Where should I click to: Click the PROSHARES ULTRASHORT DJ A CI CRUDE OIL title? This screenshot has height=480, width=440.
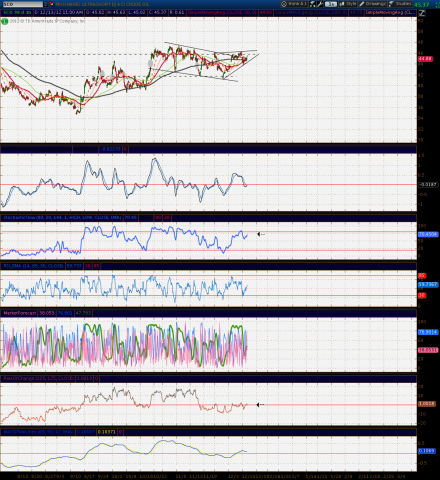tap(102, 4)
